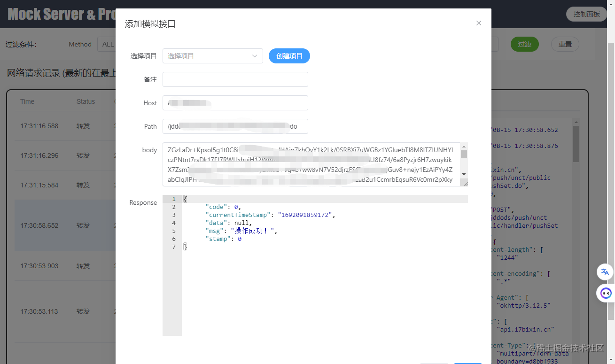Click into the Host input field
Image resolution: width=615 pixels, height=364 pixels.
(235, 103)
